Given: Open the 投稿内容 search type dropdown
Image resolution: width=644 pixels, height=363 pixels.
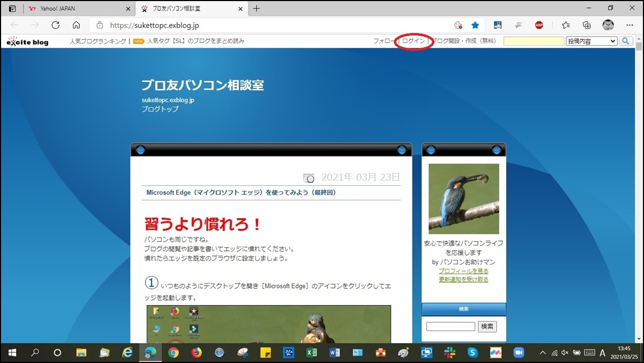Looking at the screenshot, I should pyautogui.click(x=591, y=41).
